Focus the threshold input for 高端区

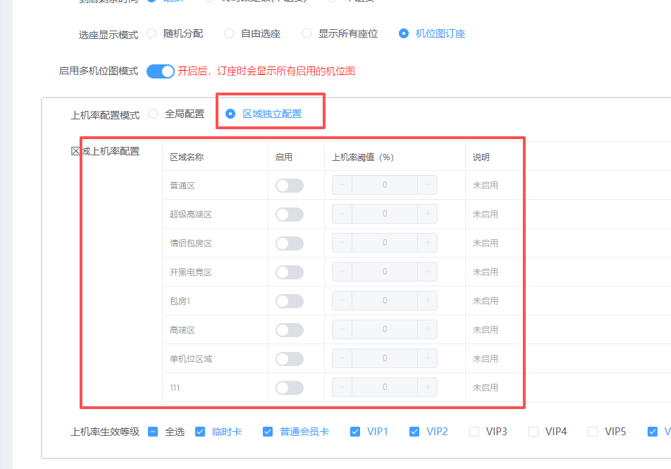click(x=385, y=329)
